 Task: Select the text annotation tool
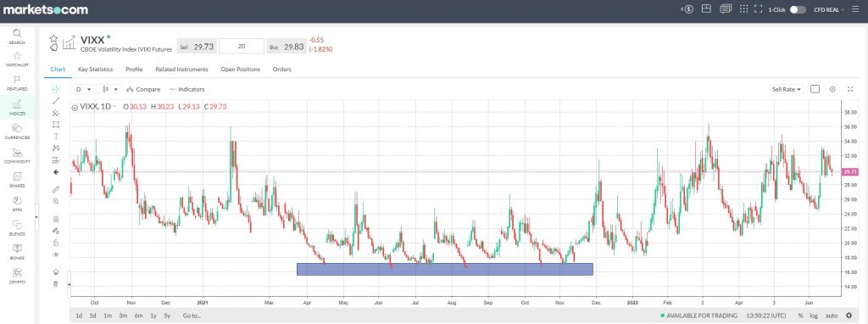point(55,137)
